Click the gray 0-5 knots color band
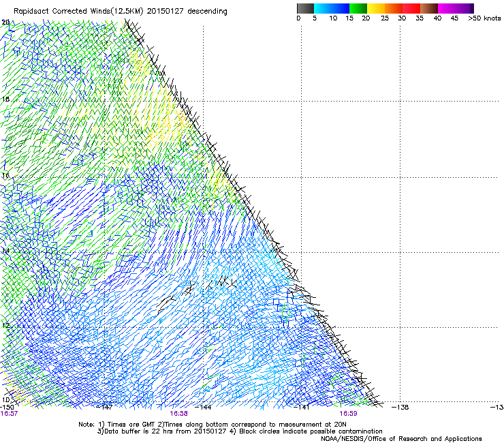The image size is (504, 443). coord(305,8)
